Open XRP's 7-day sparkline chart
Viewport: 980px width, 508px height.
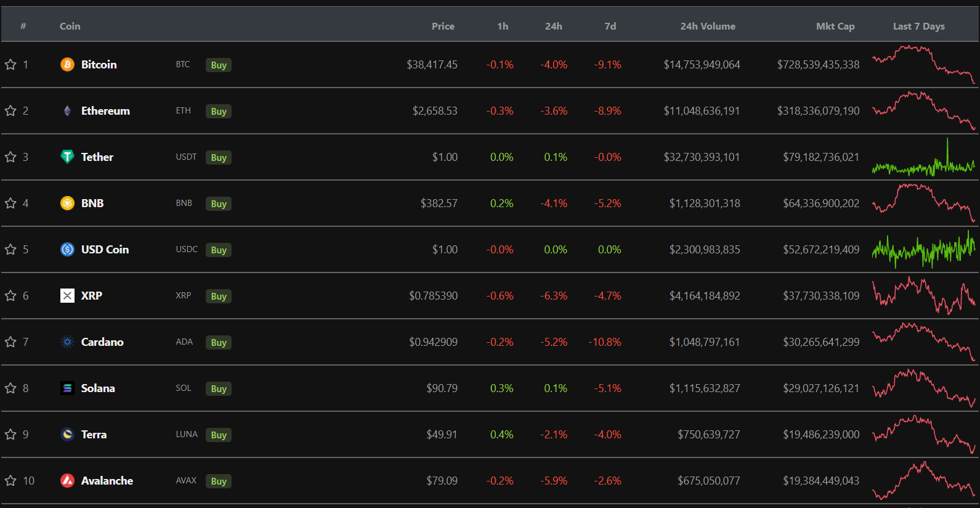point(923,296)
